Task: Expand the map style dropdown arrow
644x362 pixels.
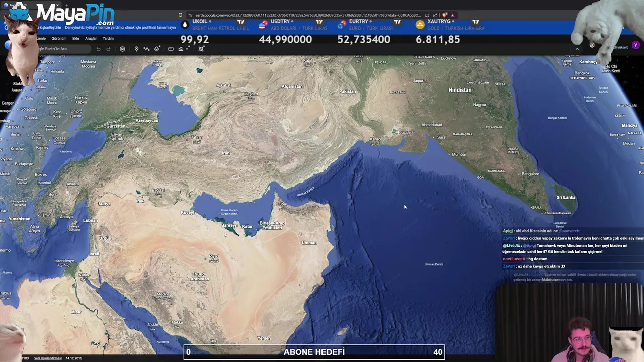Action: 187,49
